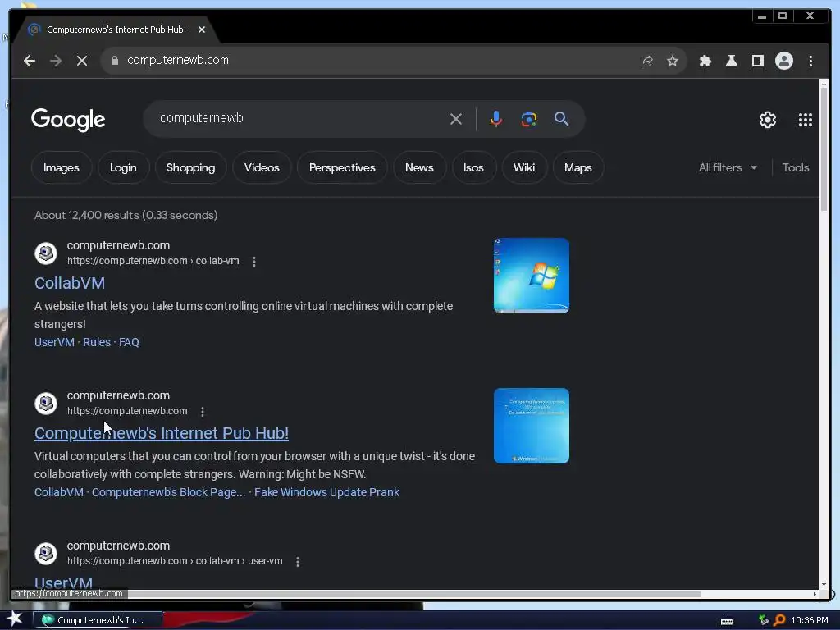The height and width of the screenshot is (630, 840).
Task: Click favicon of the CollabVM result
Action: (x=46, y=253)
